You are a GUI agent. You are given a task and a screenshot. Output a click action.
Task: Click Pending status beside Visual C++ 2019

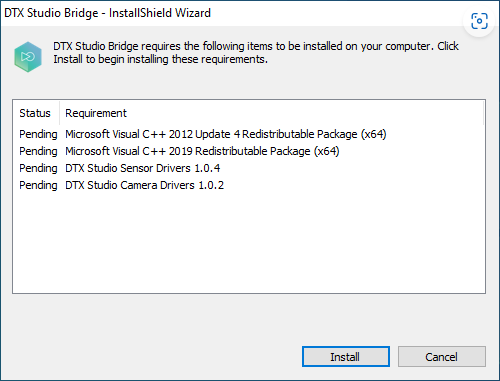[38, 151]
